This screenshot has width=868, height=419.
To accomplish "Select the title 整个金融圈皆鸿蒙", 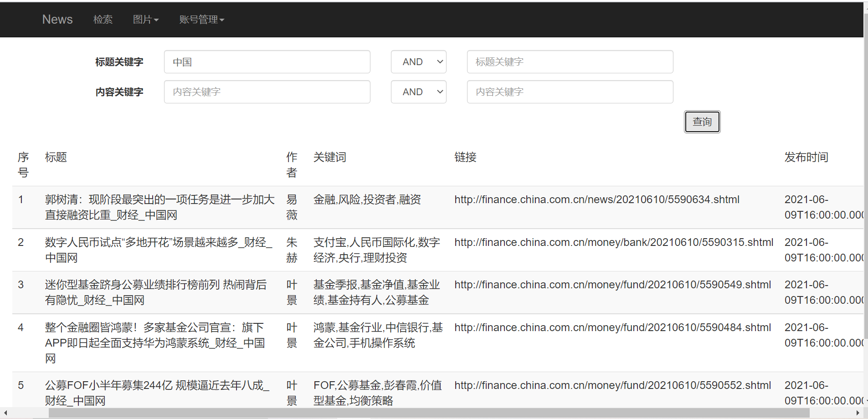I will click(155, 343).
